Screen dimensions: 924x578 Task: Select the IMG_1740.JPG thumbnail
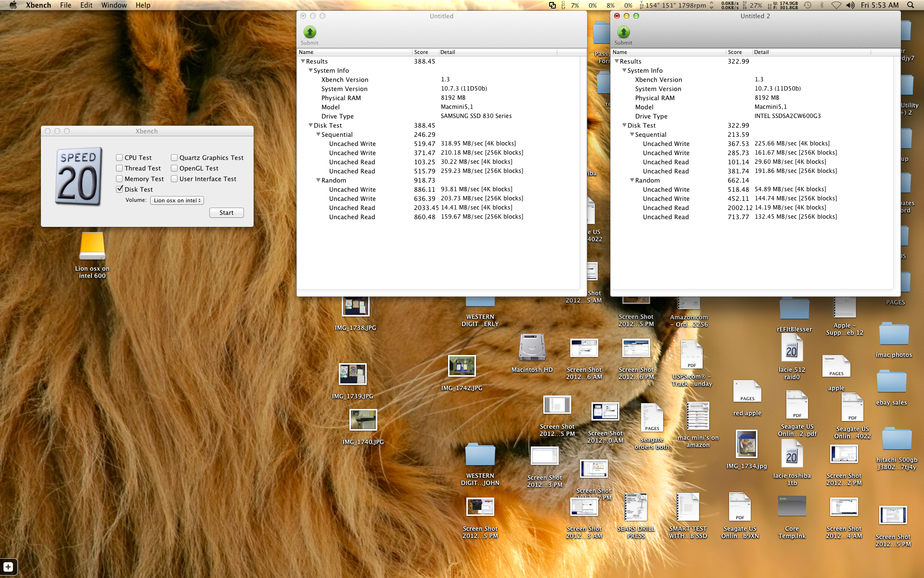click(x=363, y=420)
